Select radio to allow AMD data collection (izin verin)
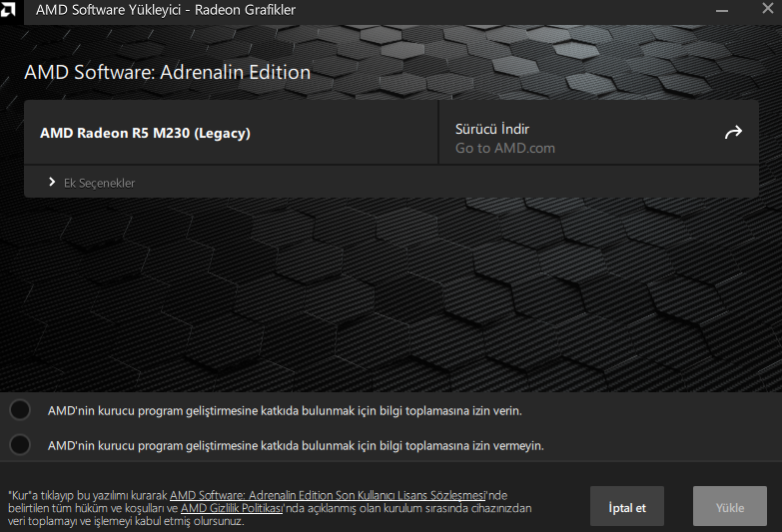This screenshot has height=532, width=782. pyautogui.click(x=20, y=410)
